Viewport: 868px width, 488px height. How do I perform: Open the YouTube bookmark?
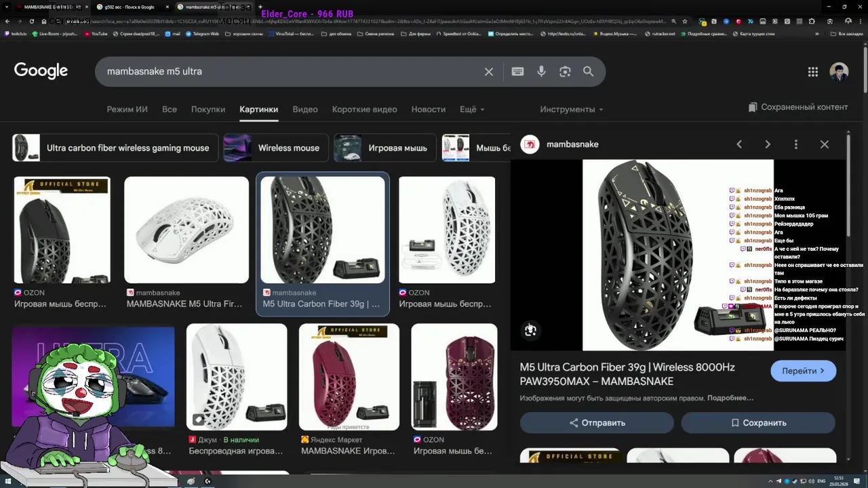(95, 33)
